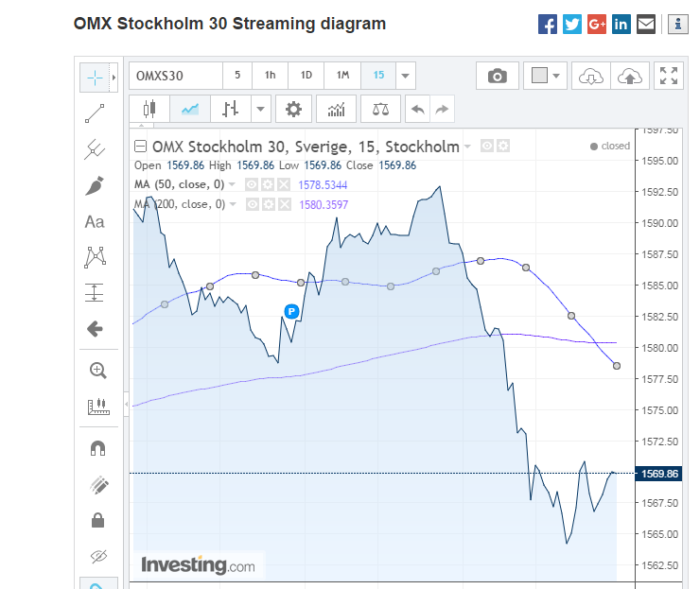Hide the main OMX Stockholm series eye
The height and width of the screenshot is (589, 700).
(x=487, y=146)
